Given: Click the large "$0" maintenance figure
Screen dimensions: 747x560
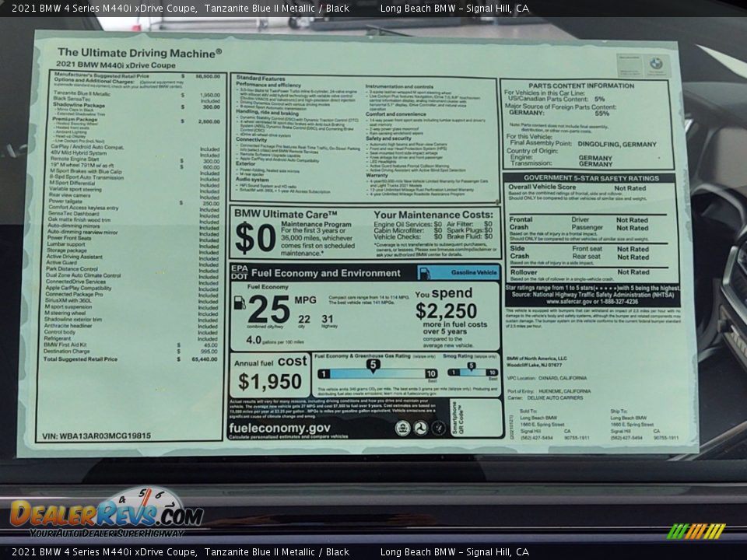Looking at the screenshot, I should [x=255, y=238].
